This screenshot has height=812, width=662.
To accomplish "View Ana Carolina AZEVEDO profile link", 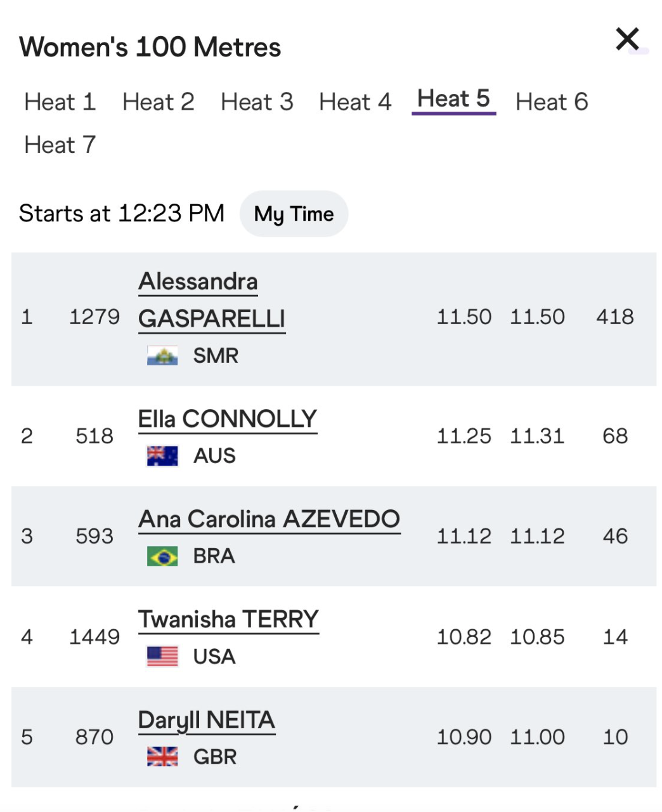I will click(x=269, y=520).
